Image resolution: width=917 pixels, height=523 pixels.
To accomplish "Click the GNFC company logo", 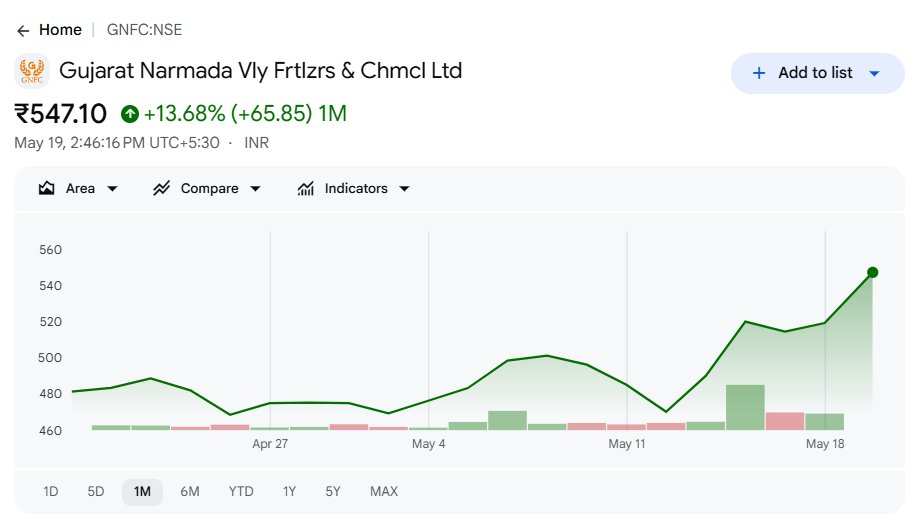I will (32, 71).
